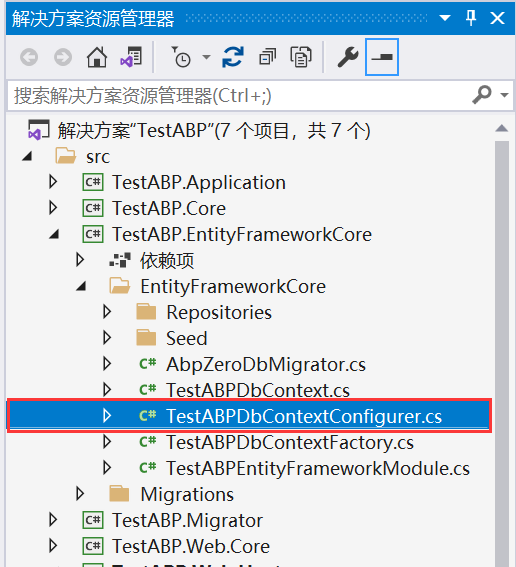
Task: Expand TestABPEntityFrameworkModule.cs file node
Action: tap(107, 468)
